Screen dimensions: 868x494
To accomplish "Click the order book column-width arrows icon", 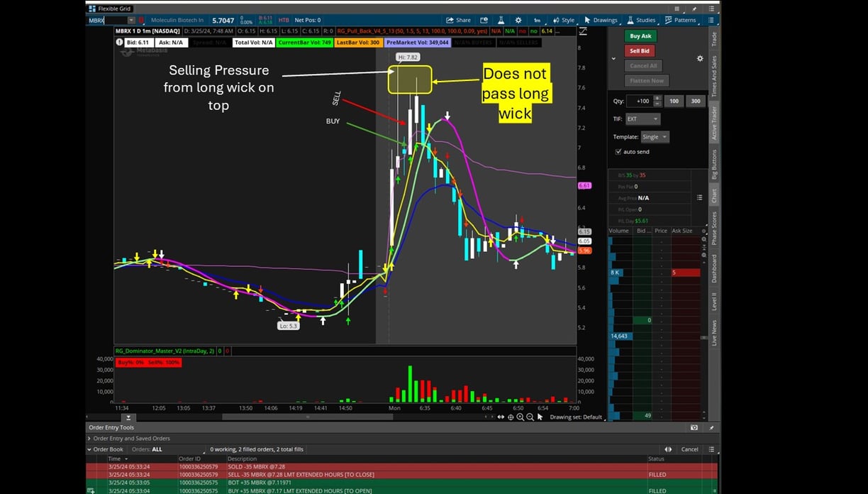I will [668, 449].
